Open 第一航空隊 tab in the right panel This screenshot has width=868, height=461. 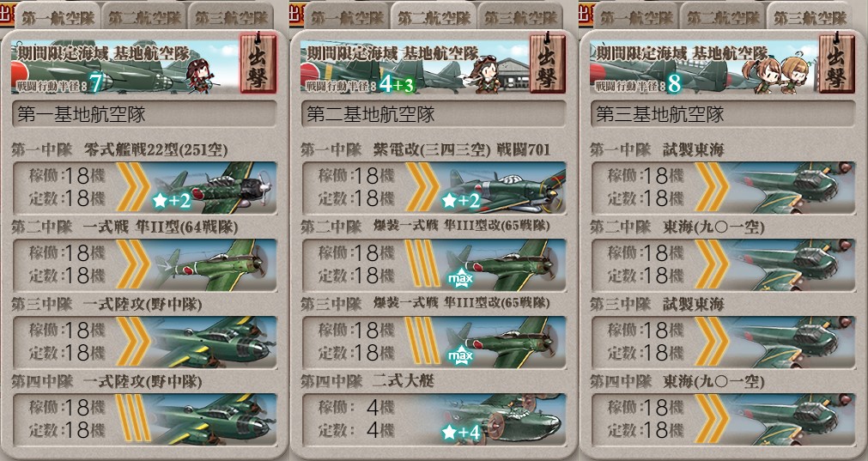(x=636, y=16)
